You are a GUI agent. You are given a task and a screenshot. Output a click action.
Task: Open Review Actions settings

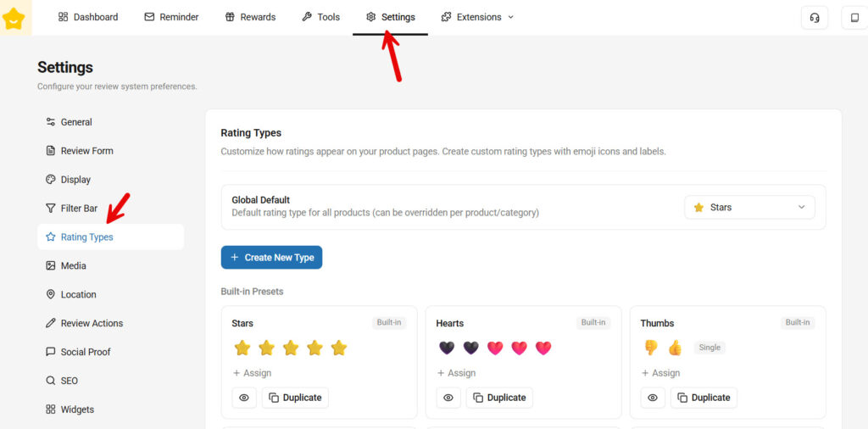111,323
